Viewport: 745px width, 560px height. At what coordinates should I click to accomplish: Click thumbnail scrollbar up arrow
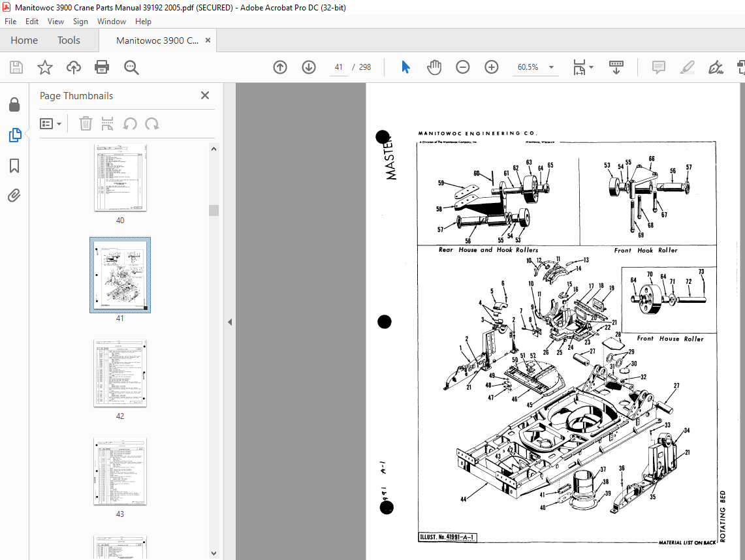(214, 149)
